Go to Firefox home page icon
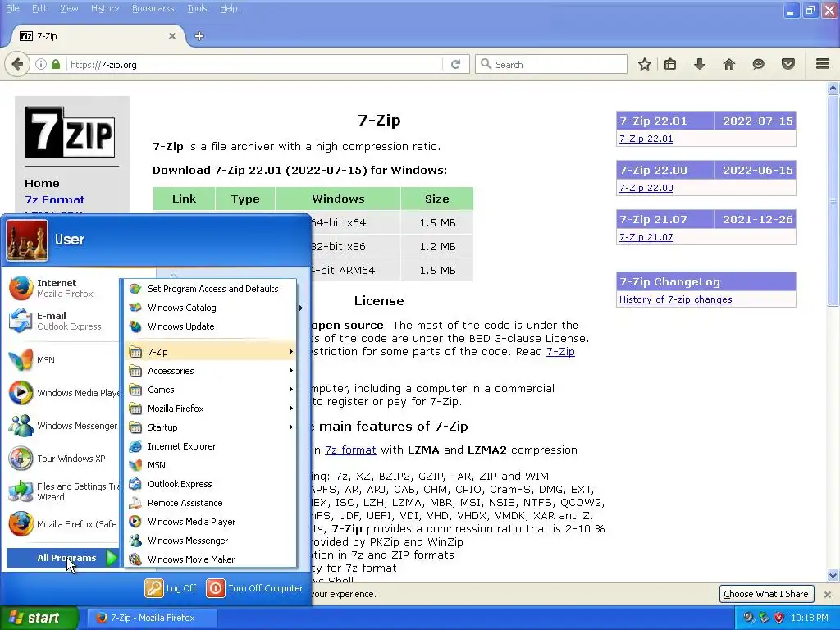840x630 pixels. pos(728,64)
